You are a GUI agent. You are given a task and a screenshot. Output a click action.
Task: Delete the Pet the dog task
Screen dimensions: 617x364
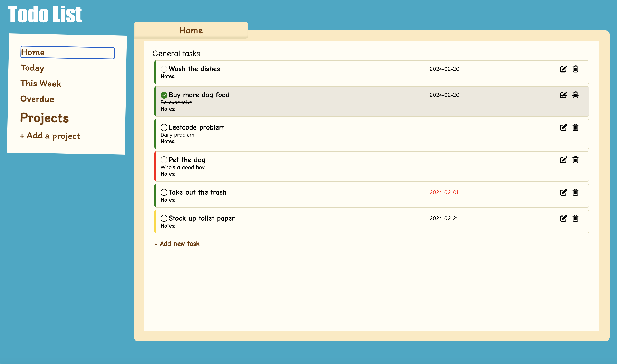tap(575, 160)
